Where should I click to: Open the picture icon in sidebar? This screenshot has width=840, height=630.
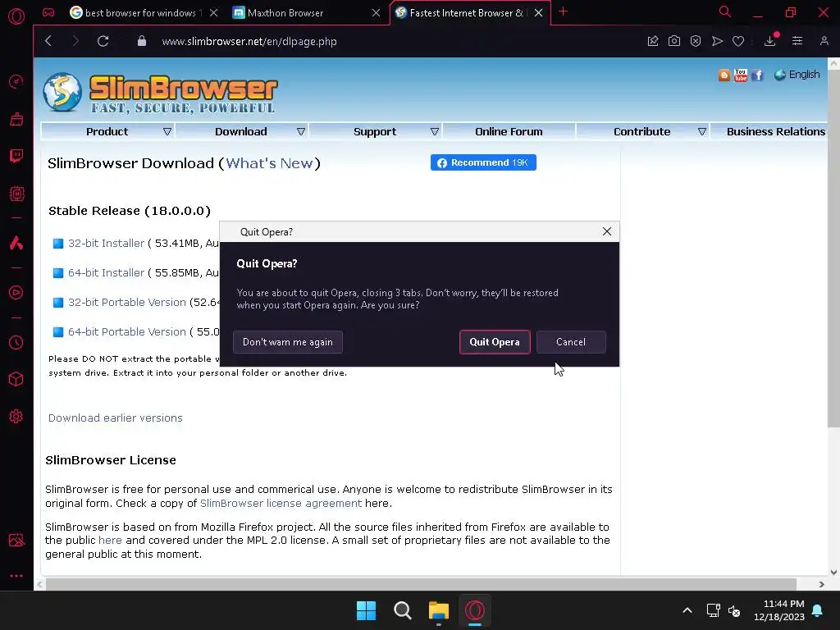[16, 540]
